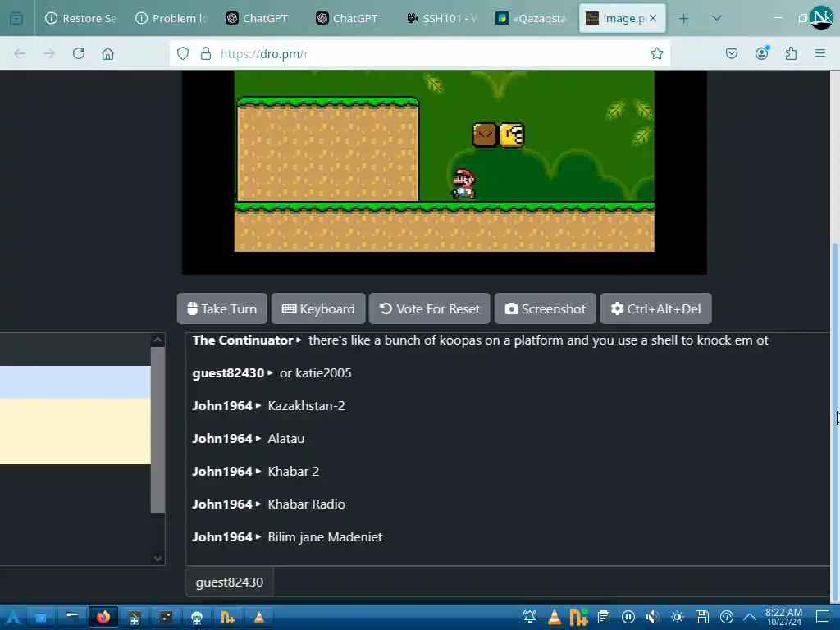
Task: Bookmark this page with the star
Action: [657, 53]
